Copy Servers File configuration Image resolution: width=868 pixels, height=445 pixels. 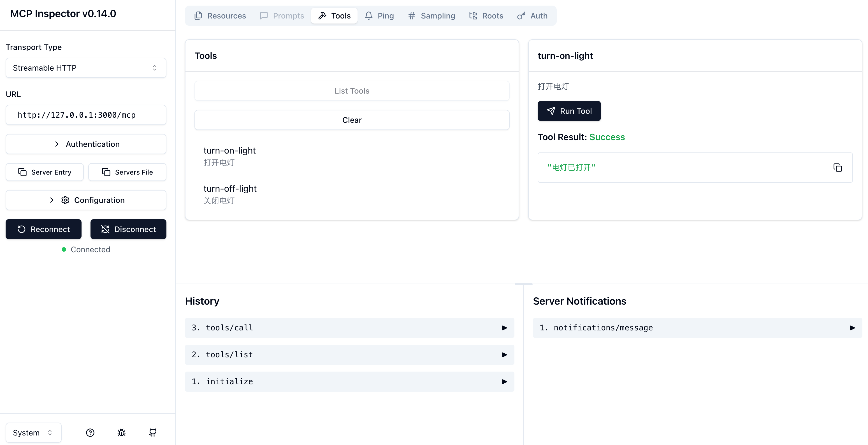(127, 172)
